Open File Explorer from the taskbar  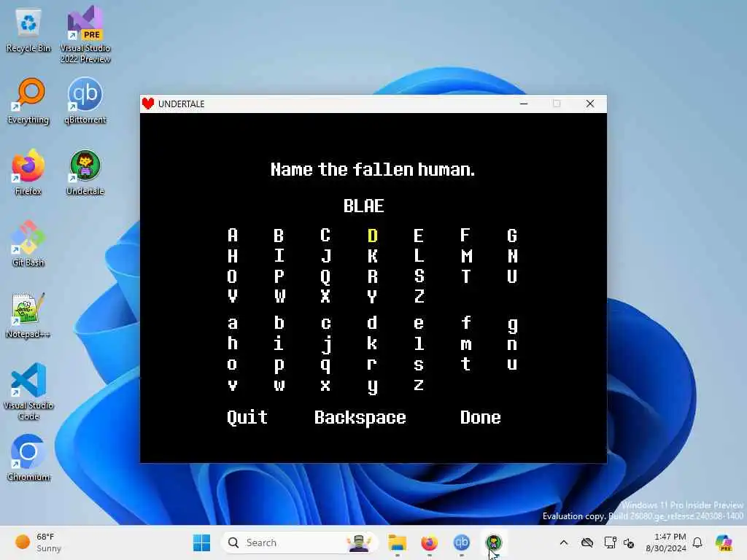pyautogui.click(x=397, y=542)
